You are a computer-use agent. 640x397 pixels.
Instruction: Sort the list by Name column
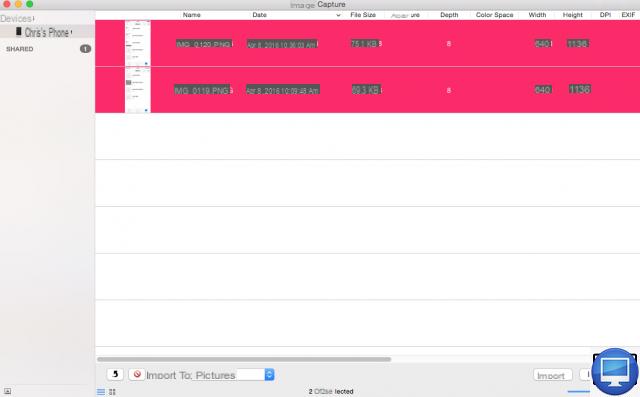191,15
